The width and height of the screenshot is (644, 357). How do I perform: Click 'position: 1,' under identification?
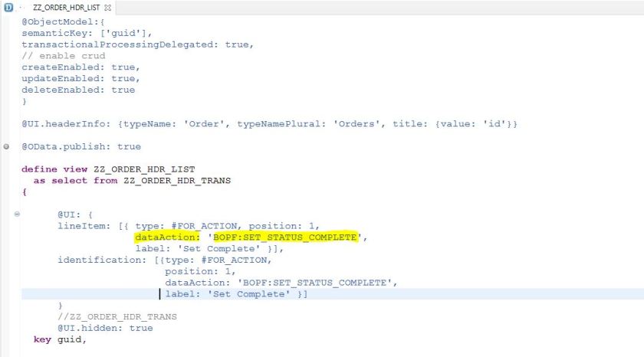click(200, 271)
